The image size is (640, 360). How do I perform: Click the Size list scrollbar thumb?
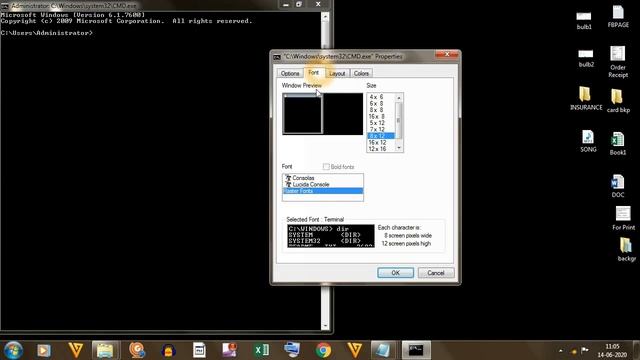click(399, 120)
